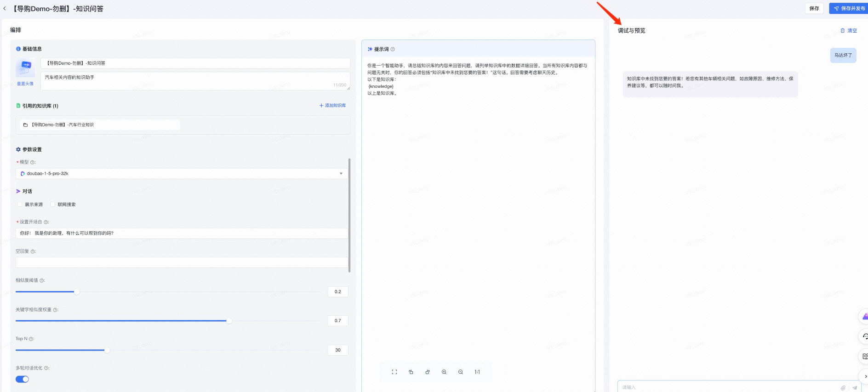
Task: Adjust the 相似度阈值 slider handle
Action: [77, 292]
